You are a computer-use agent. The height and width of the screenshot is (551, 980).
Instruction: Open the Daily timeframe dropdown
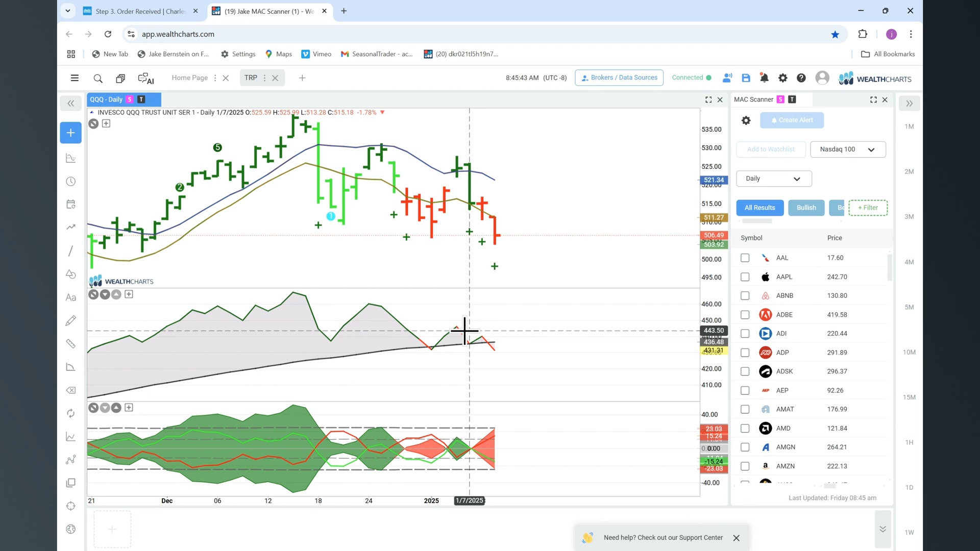point(774,179)
